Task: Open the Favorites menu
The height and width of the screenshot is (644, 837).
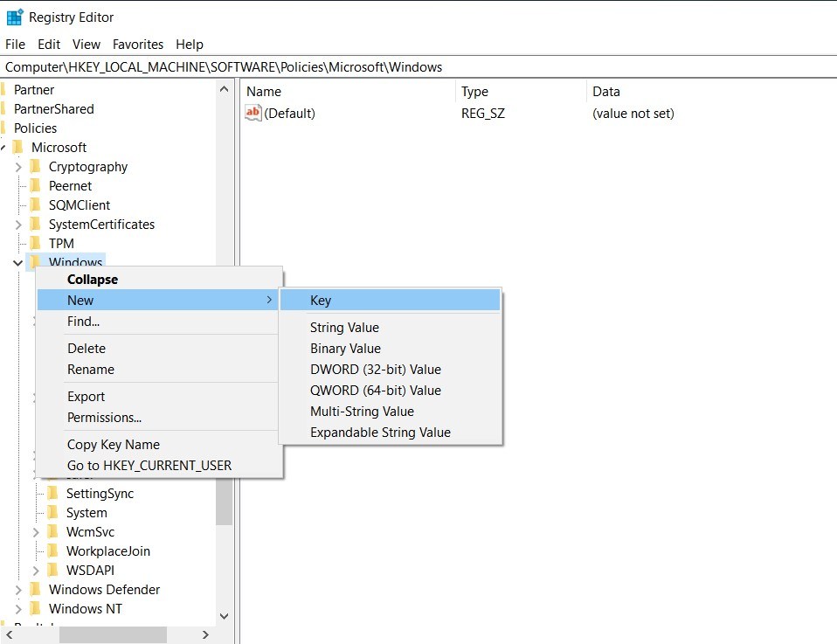Action: pos(138,45)
